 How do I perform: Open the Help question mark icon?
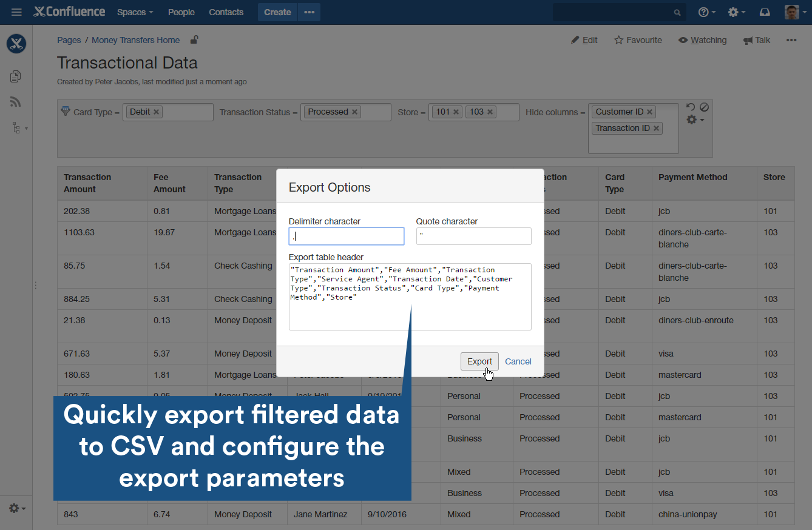click(704, 12)
